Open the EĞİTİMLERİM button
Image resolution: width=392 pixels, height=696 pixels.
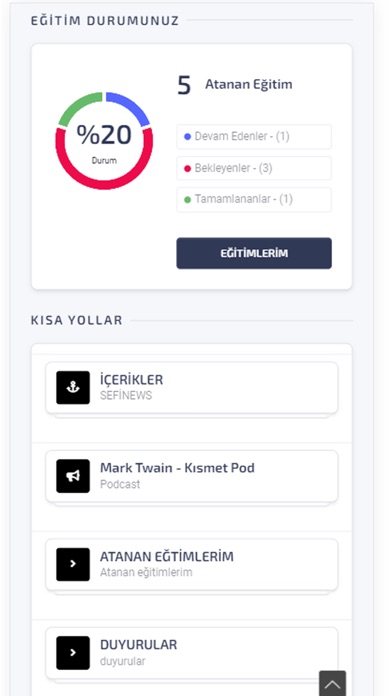tap(254, 253)
